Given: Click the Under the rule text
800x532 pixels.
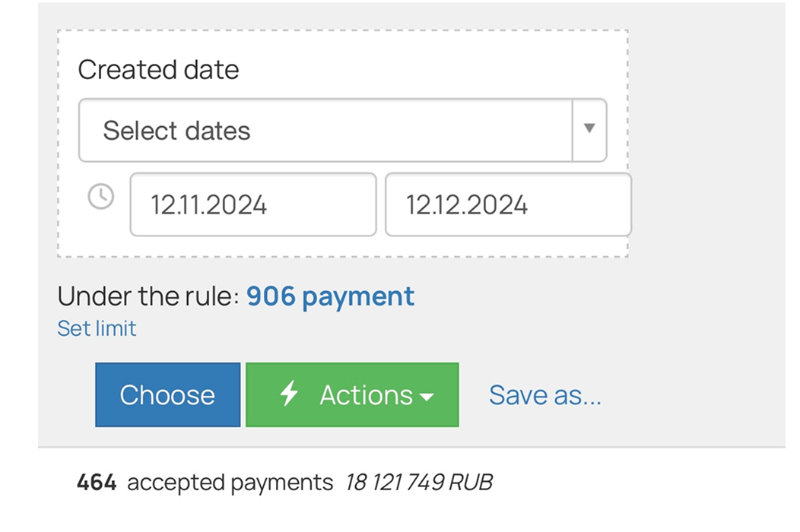Looking at the screenshot, I should [148, 296].
